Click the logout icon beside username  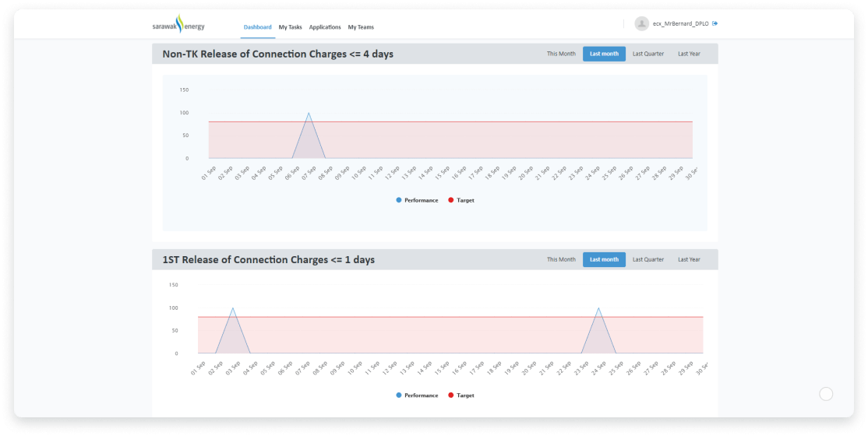pyautogui.click(x=715, y=23)
